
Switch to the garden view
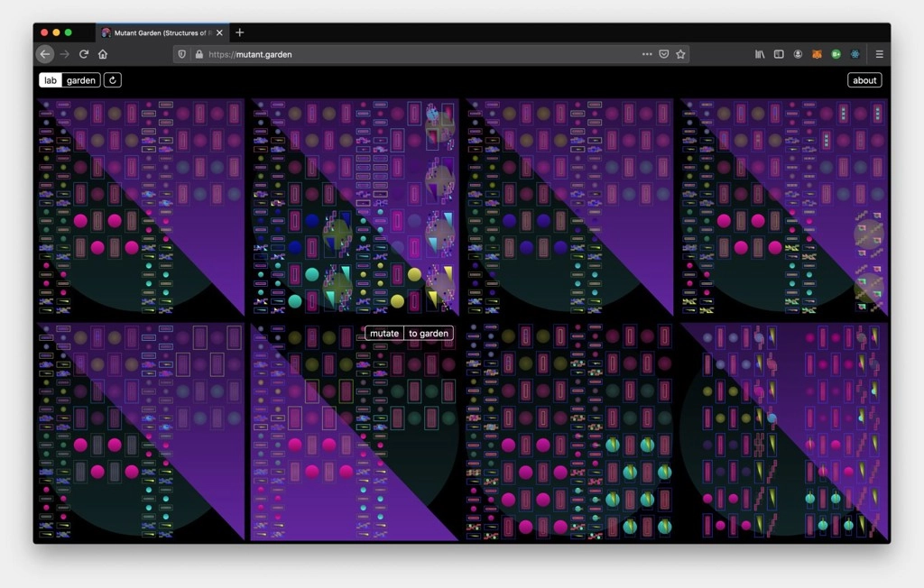[80, 80]
